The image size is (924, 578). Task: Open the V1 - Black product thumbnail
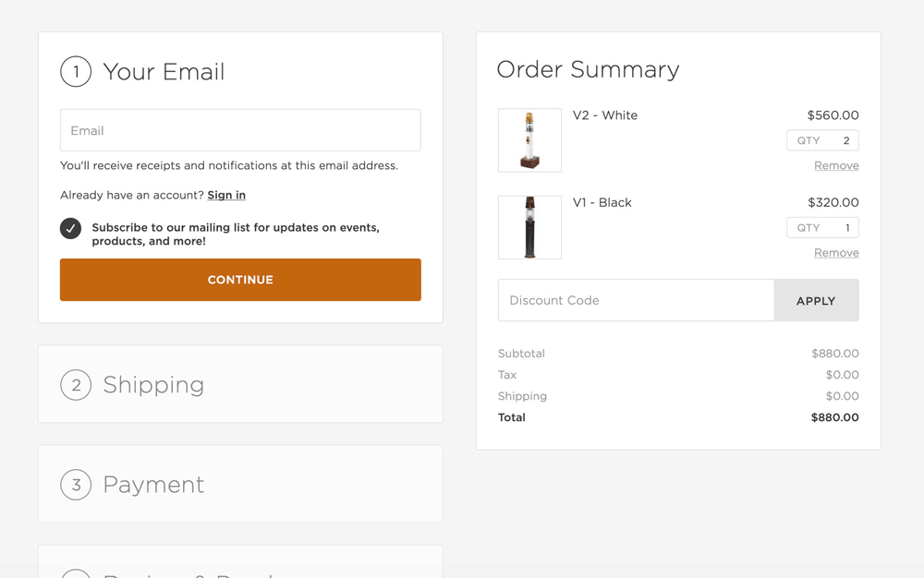tap(529, 227)
